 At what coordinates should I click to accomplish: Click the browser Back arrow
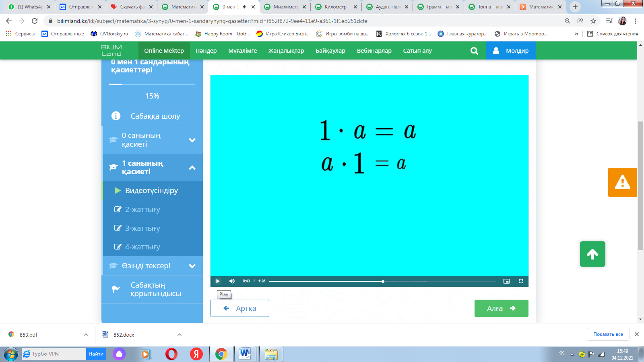[9, 21]
